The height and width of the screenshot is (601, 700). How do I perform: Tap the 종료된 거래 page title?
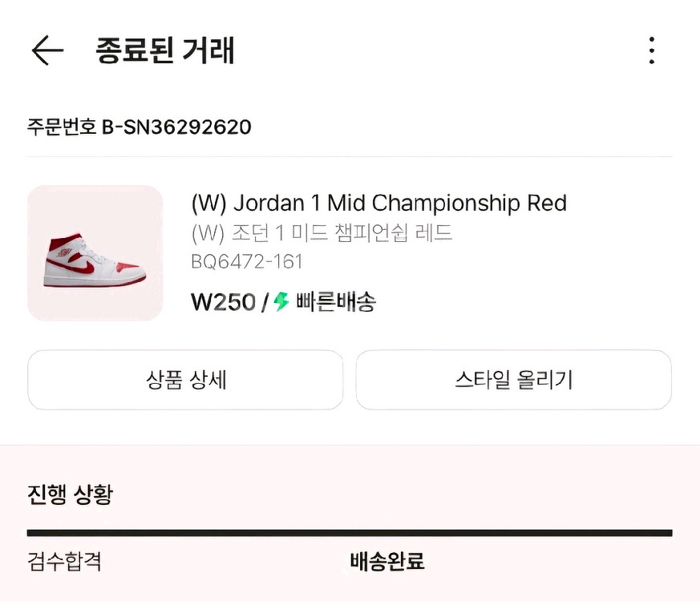coord(165,50)
